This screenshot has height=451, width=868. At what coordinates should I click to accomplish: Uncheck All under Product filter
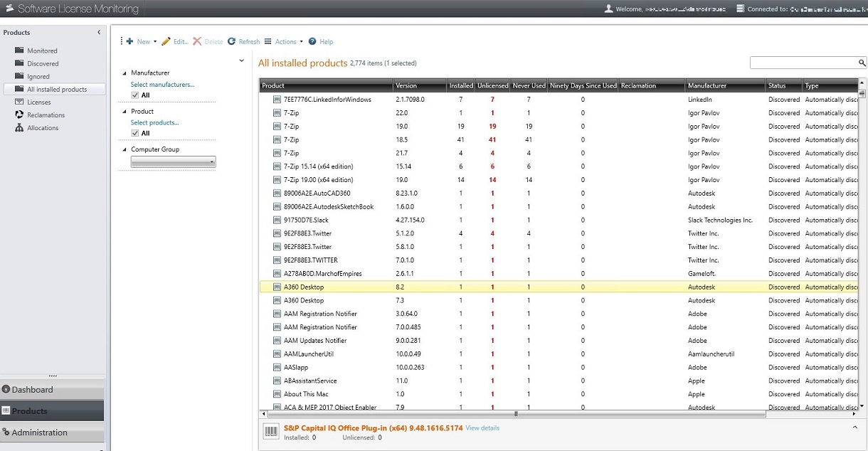(135, 132)
